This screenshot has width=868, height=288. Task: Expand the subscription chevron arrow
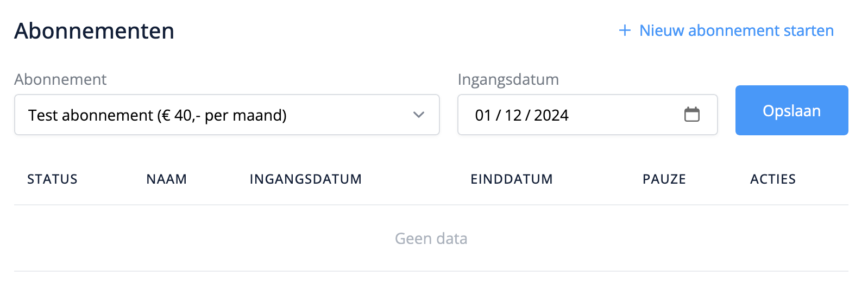pos(418,115)
